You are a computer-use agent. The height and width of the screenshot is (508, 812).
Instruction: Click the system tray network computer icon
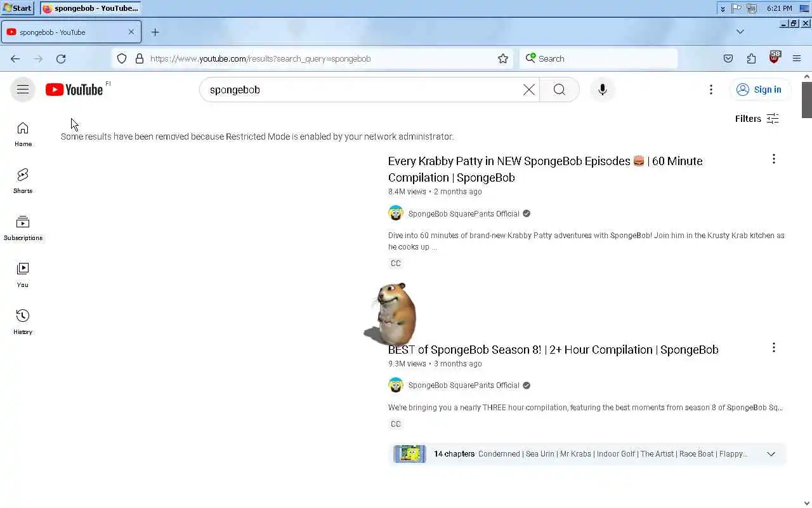coord(752,8)
